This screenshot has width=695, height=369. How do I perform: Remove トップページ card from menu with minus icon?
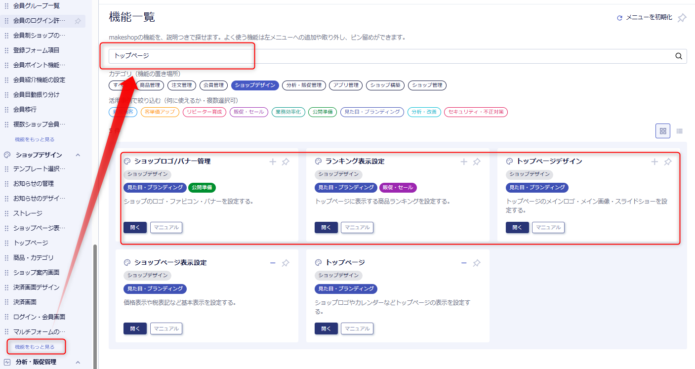[464, 263]
